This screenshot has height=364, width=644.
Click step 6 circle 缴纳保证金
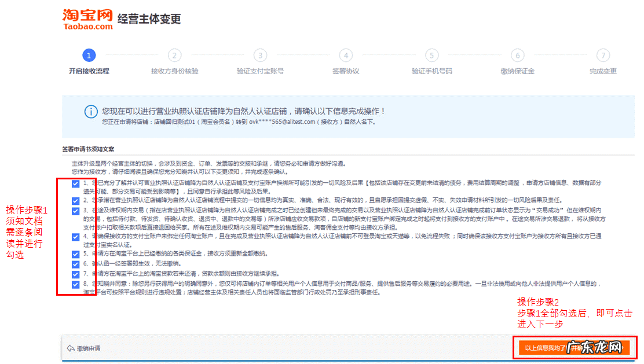pos(517,56)
